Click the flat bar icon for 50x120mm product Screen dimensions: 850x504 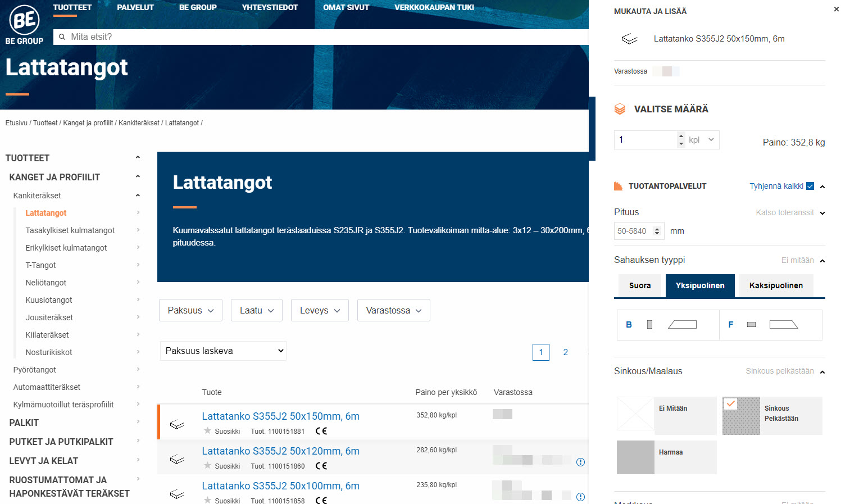click(x=177, y=459)
